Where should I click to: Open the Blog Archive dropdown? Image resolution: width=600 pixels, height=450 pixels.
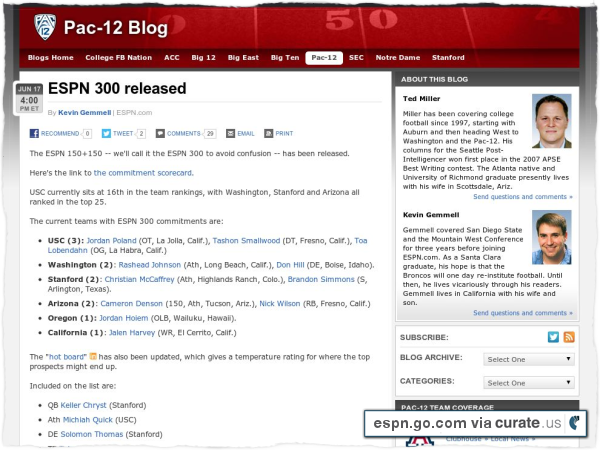(x=529, y=359)
